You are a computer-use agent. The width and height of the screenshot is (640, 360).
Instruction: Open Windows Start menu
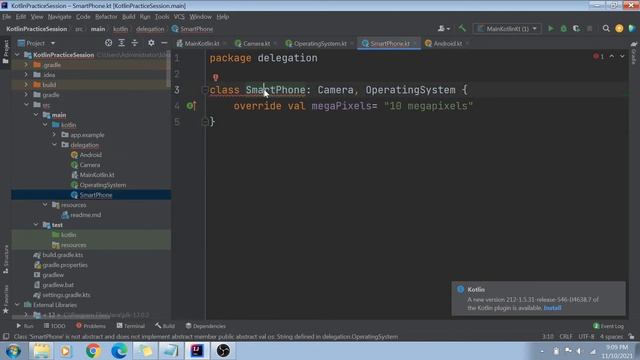tap(13, 351)
